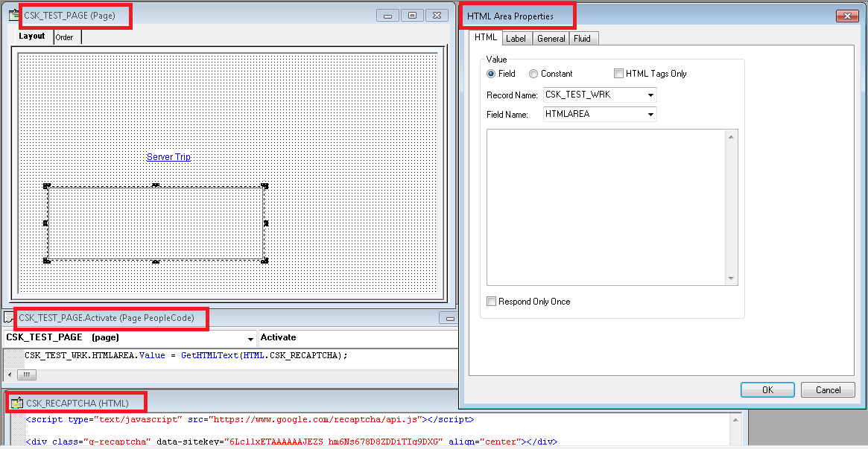Maximize the CSK_TEST_PAGE page window
This screenshot has width=868, height=449.
413,16
